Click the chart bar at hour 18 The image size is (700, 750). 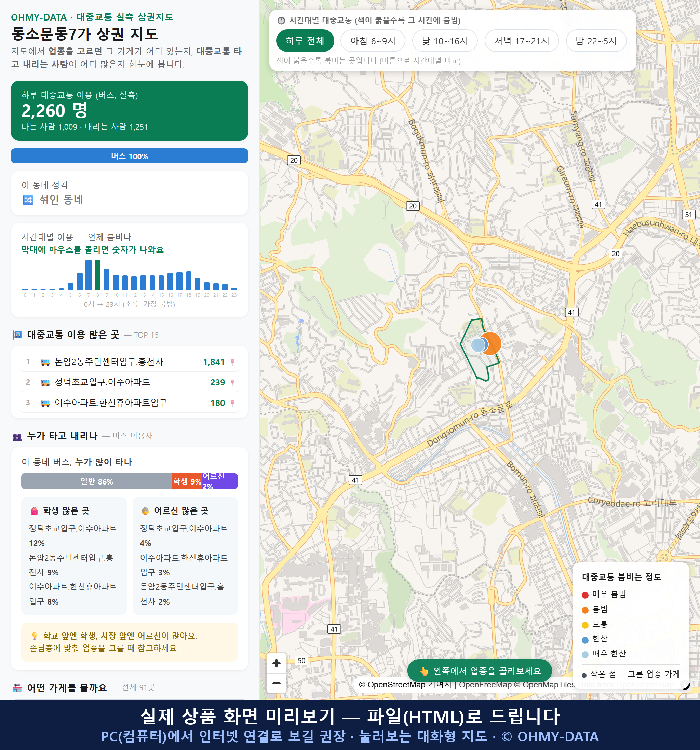(x=189, y=281)
